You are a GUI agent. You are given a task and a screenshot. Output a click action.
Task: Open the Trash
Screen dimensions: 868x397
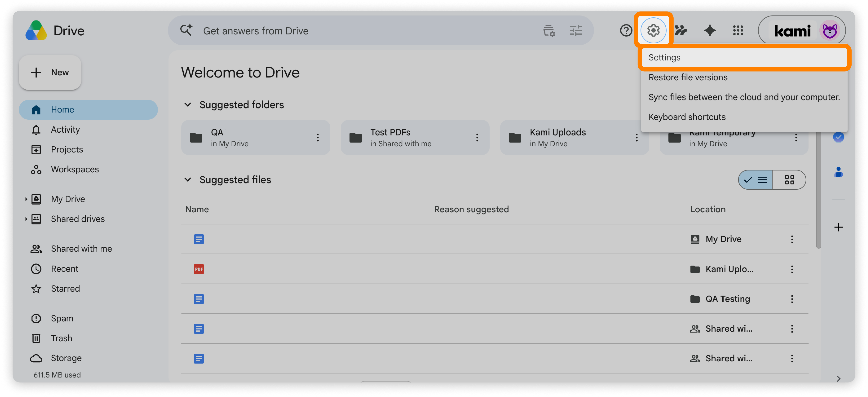(x=88, y=338)
